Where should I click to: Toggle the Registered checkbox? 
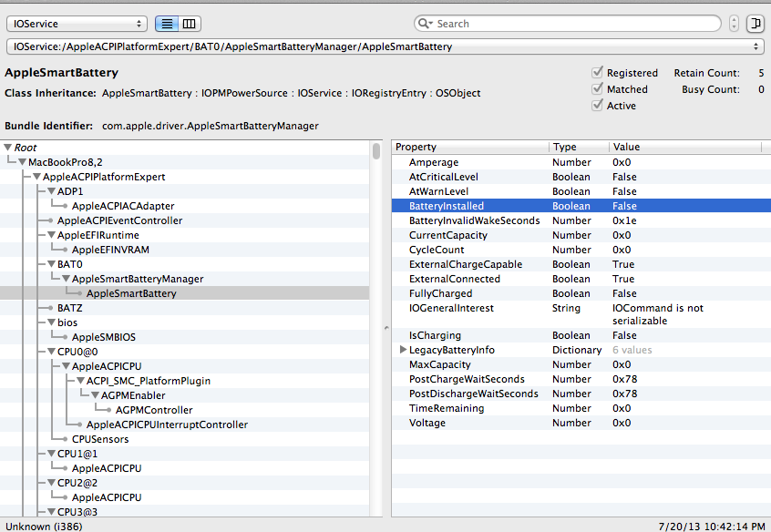[x=597, y=72]
